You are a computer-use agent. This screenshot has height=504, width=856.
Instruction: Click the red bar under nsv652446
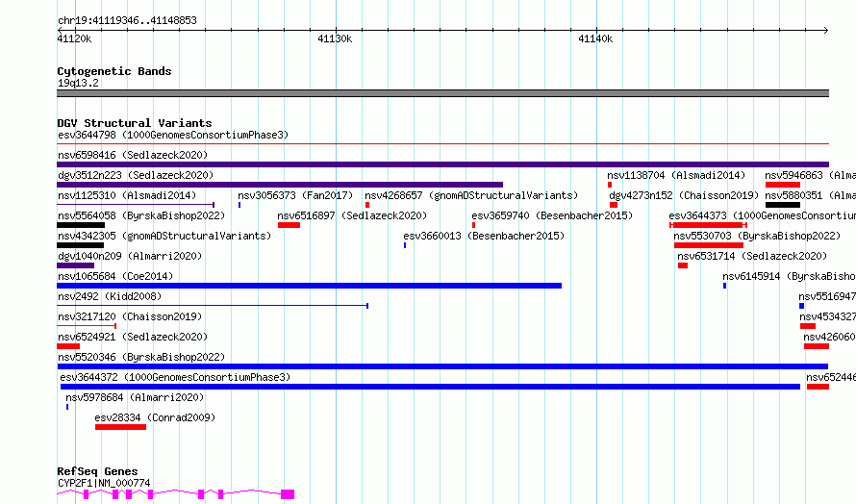[x=818, y=387]
